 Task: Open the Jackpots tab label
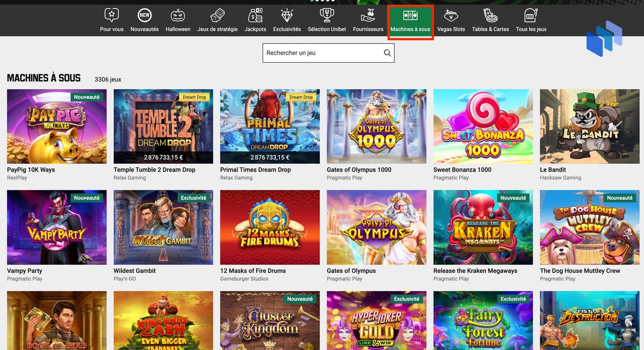coord(255,29)
